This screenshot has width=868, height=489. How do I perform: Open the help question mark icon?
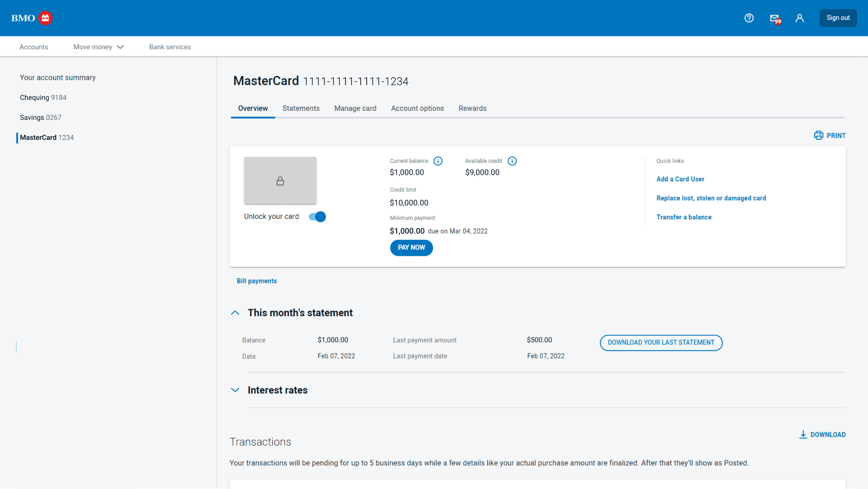tap(749, 18)
